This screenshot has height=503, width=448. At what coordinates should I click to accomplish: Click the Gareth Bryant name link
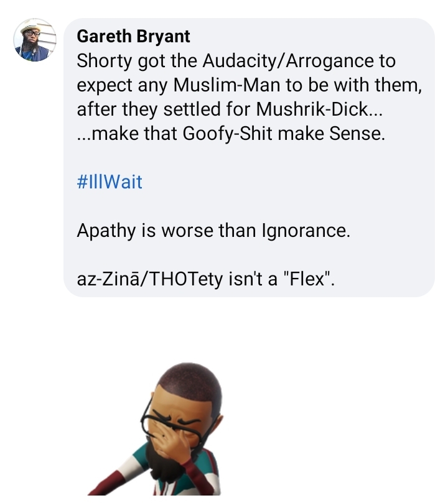coord(133,36)
